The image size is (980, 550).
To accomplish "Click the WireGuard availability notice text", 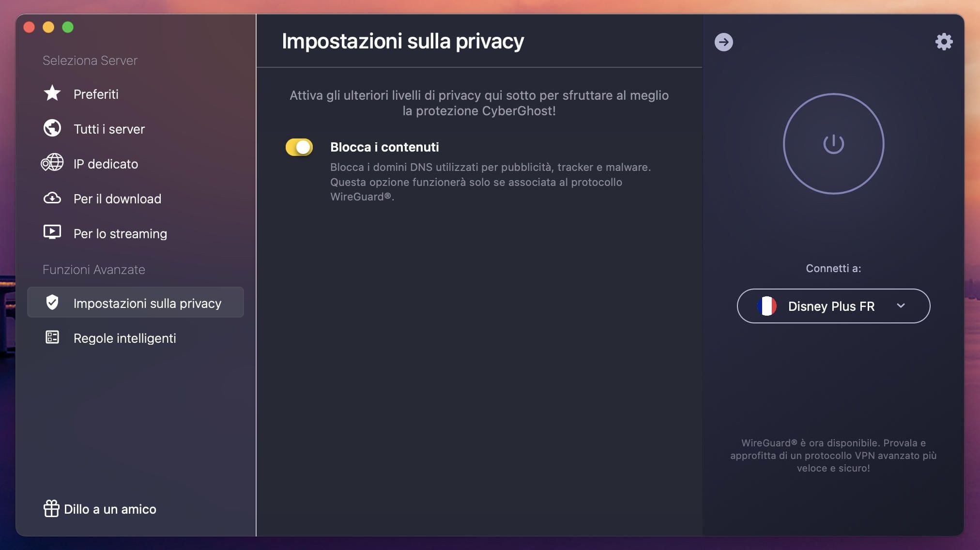I will pos(832,455).
